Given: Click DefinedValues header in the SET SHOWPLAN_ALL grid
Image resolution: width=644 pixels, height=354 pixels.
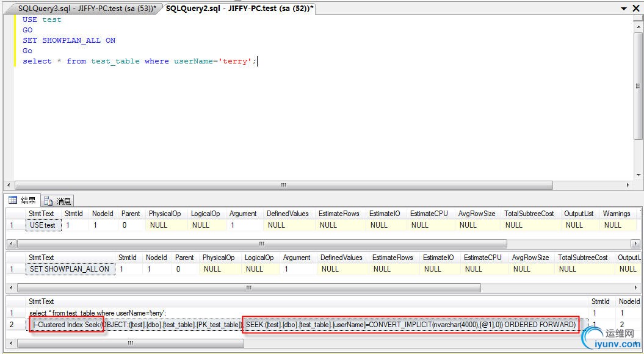Looking at the screenshot, I should coord(341,258).
